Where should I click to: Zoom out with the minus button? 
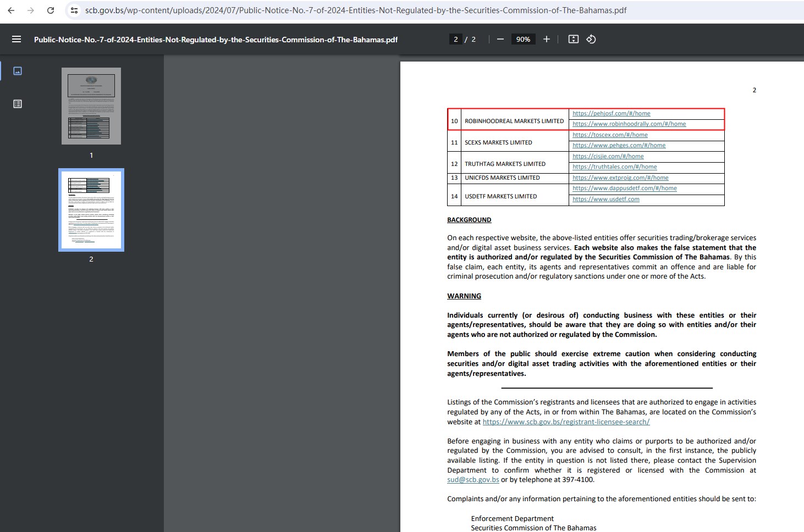(500, 40)
